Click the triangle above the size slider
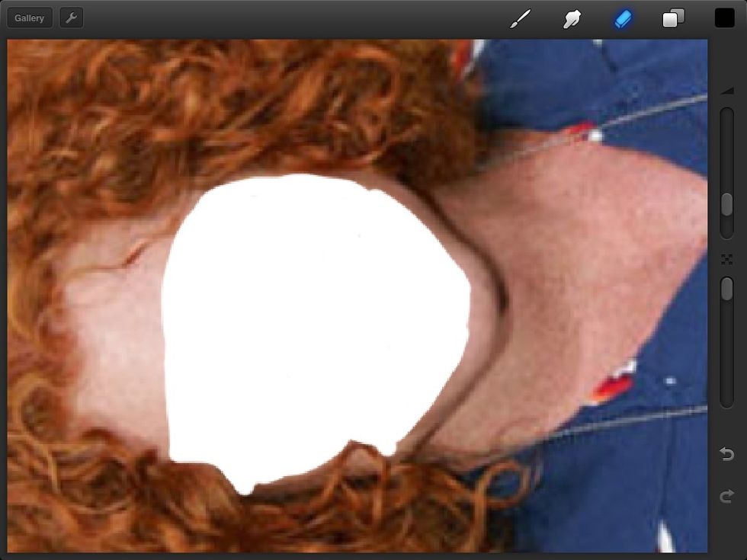747x560 pixels. (x=727, y=91)
